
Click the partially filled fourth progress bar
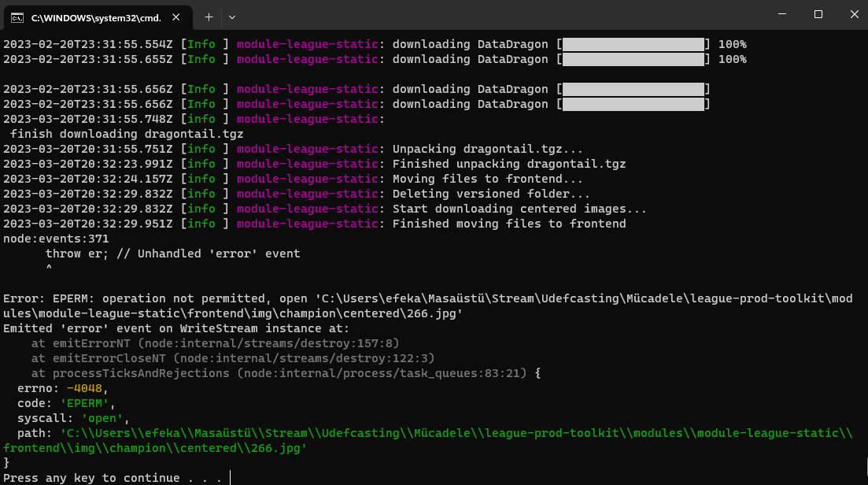[633, 103]
